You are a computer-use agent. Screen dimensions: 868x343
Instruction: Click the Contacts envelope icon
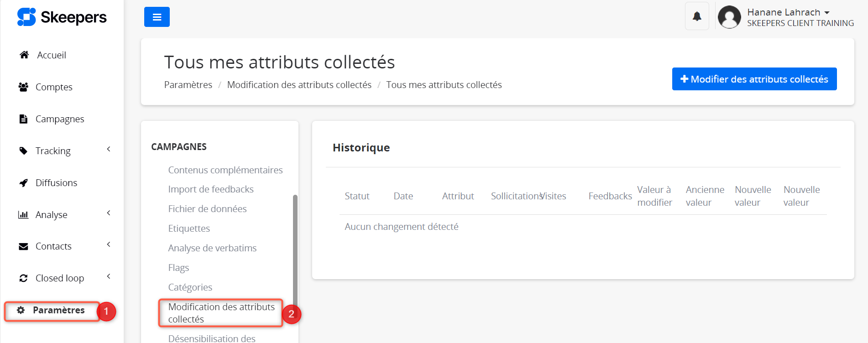pos(23,246)
